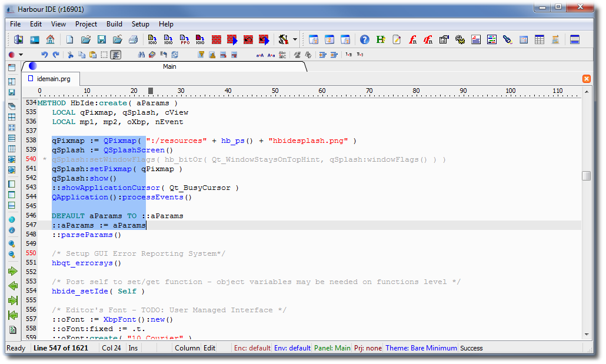Toggle the Ins insert mode indicator
The width and height of the screenshot is (606, 364).
133,348
